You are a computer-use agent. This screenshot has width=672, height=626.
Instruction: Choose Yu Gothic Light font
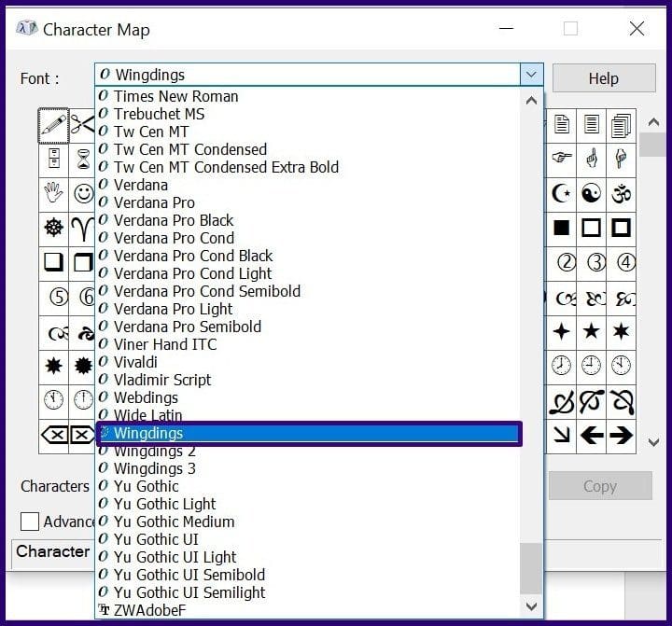coord(308,504)
